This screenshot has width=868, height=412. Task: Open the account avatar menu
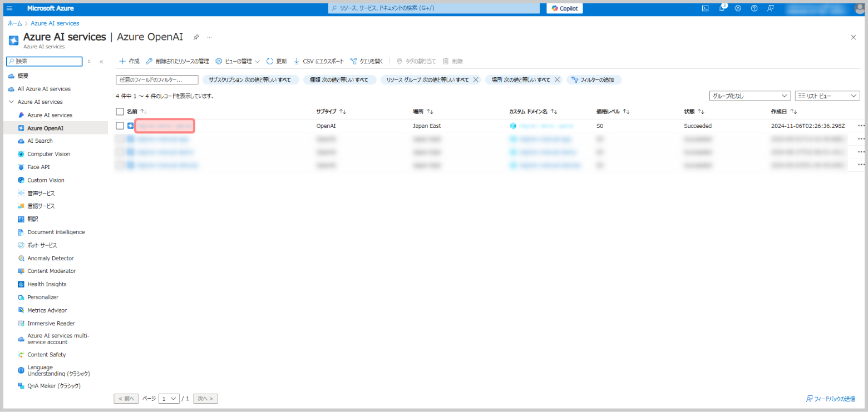(x=860, y=8)
